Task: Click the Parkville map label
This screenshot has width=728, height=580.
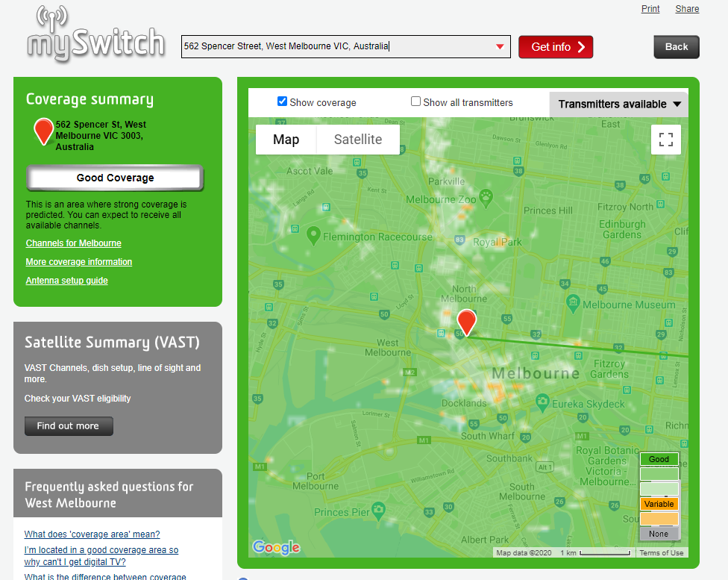Action: (446, 181)
